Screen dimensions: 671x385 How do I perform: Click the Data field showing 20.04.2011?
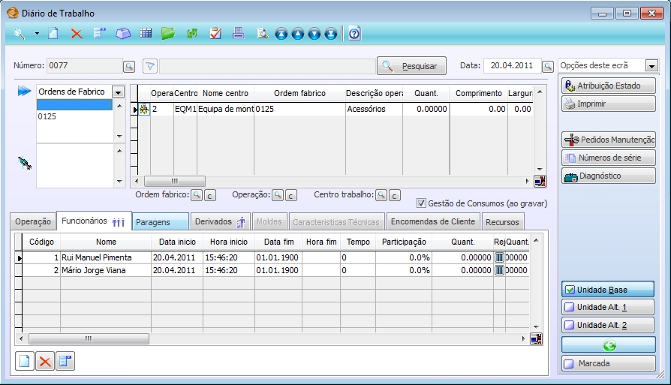click(x=512, y=65)
